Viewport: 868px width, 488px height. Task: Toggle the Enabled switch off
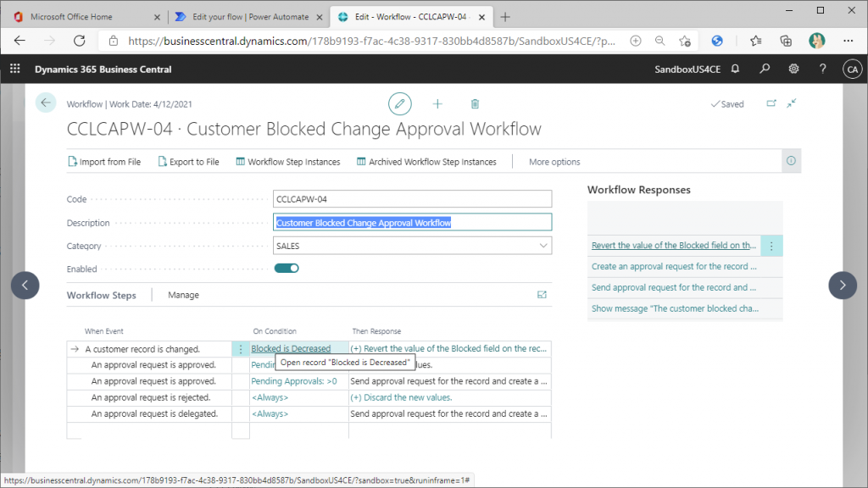pos(287,269)
